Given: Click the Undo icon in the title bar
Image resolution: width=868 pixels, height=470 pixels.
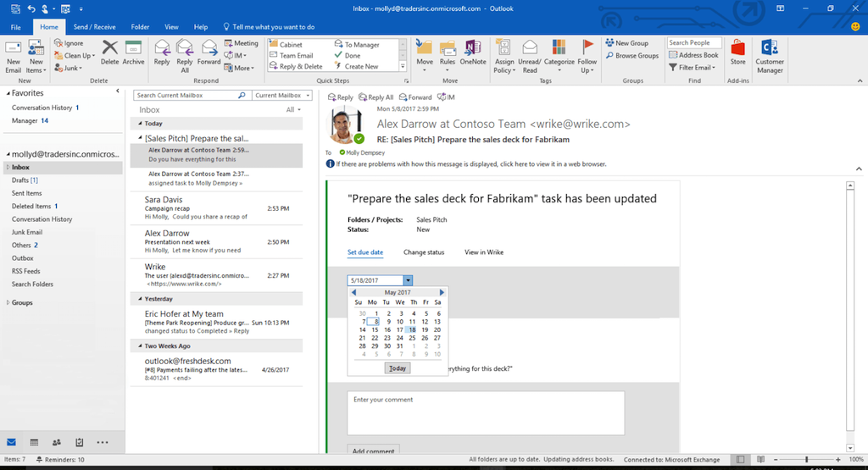Looking at the screenshot, I should coord(31,8).
